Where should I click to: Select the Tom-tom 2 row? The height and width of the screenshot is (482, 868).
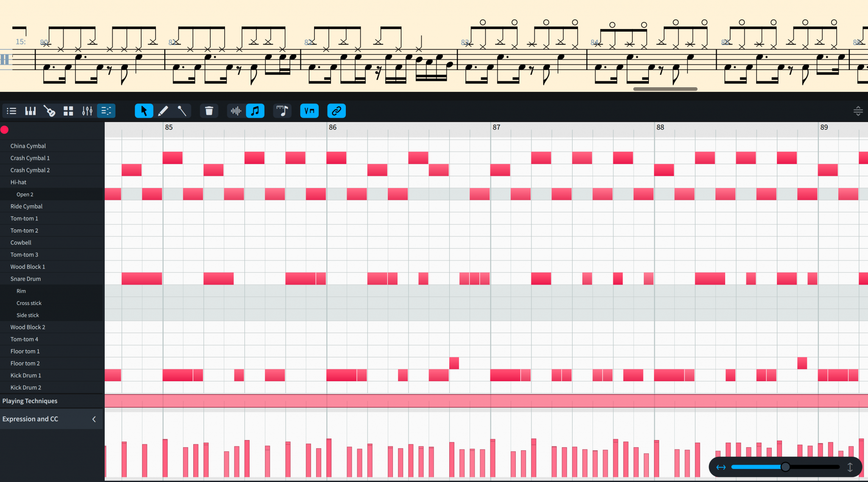pos(52,230)
